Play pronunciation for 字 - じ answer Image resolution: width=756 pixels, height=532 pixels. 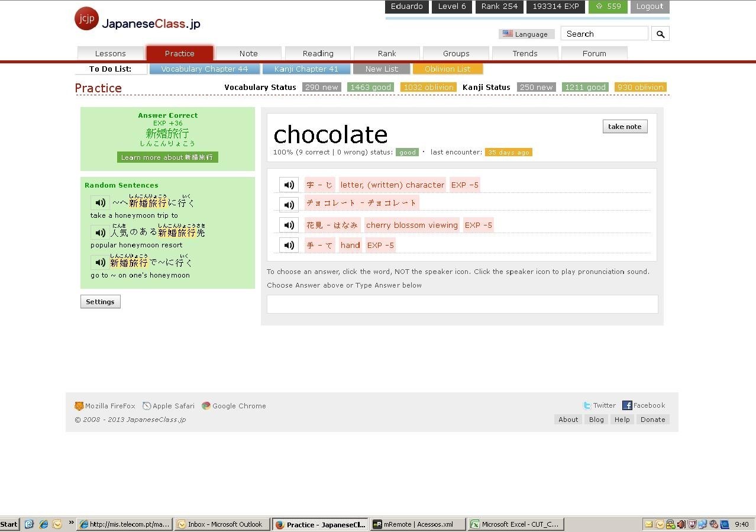(289, 185)
